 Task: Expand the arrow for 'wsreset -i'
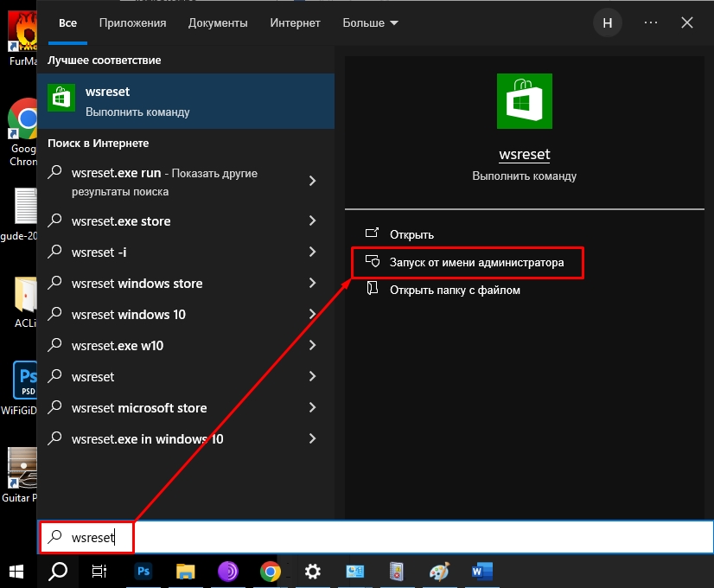click(312, 252)
